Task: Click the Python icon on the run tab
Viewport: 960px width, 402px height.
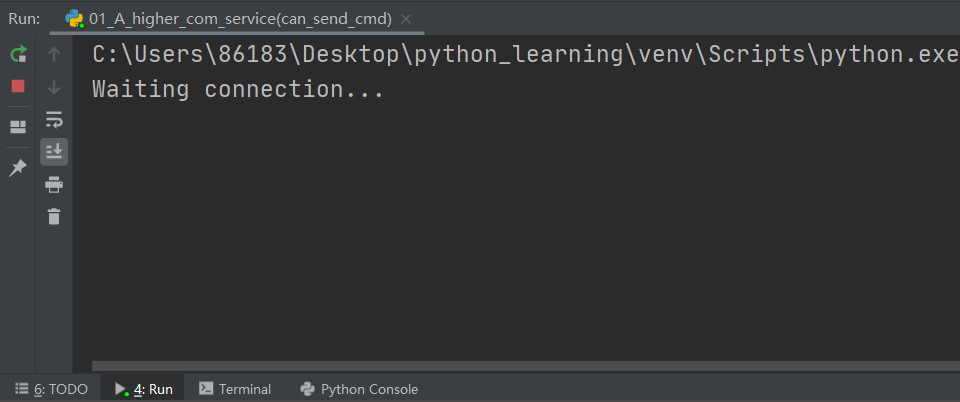Action: [x=75, y=19]
